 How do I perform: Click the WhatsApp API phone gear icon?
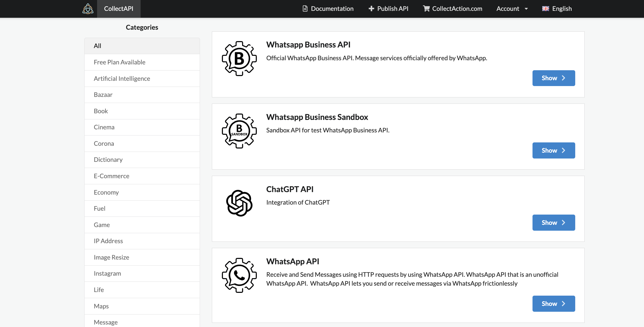click(239, 275)
